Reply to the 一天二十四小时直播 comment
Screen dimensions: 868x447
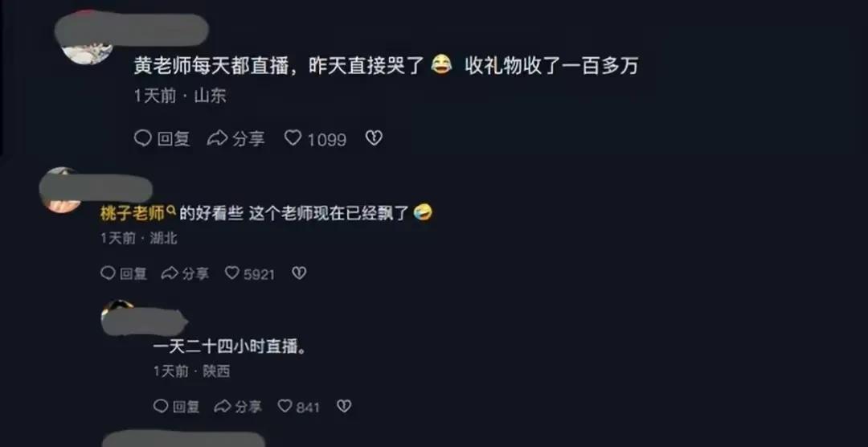click(x=176, y=407)
